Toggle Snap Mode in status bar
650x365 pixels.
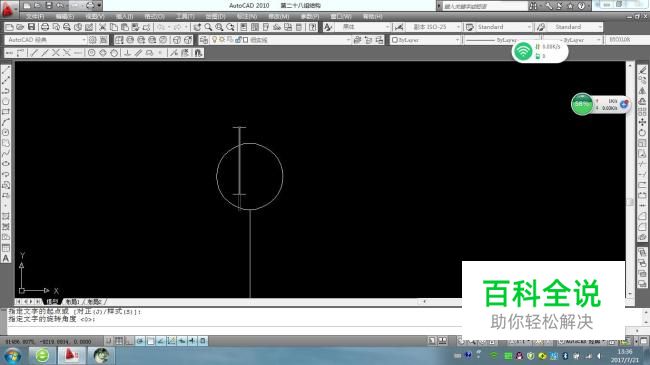click(109, 341)
